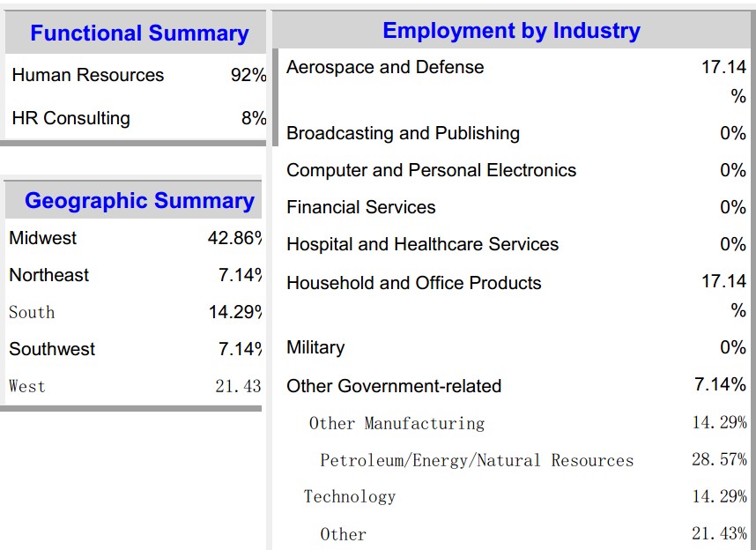
Task: Click the Southwest region label
Action: pos(52,349)
